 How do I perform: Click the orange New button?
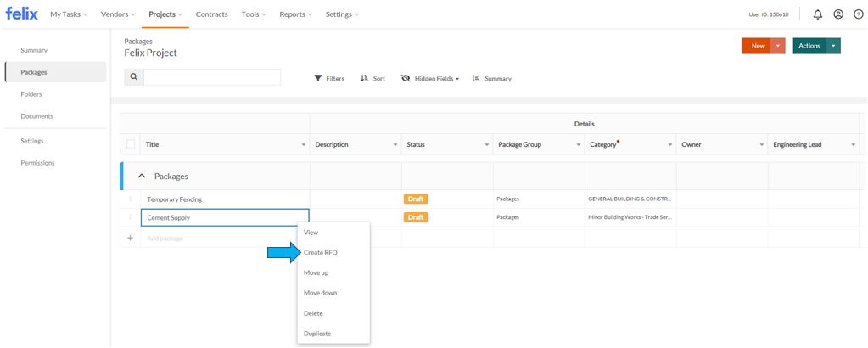point(756,46)
